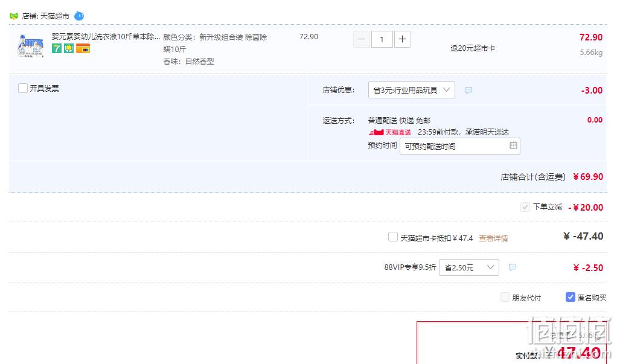Screen dimensions: 617x364
Task: Increase the quantity with the plus button
Action: coord(402,39)
